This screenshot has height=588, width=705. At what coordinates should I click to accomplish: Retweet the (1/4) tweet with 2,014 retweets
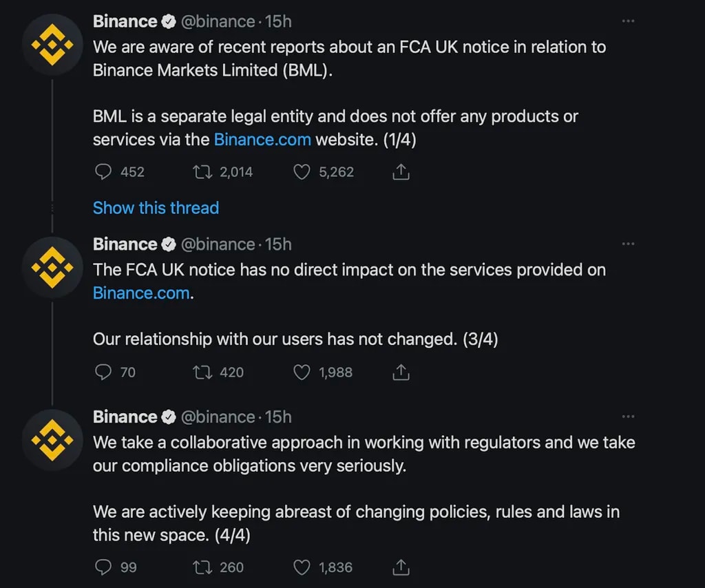click(x=202, y=171)
